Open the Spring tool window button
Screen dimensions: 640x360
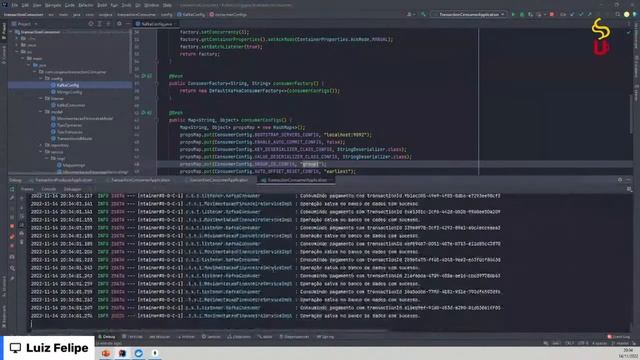(x=326, y=337)
